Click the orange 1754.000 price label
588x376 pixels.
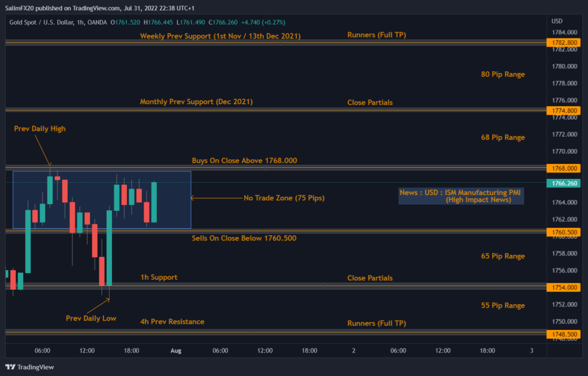click(x=563, y=287)
